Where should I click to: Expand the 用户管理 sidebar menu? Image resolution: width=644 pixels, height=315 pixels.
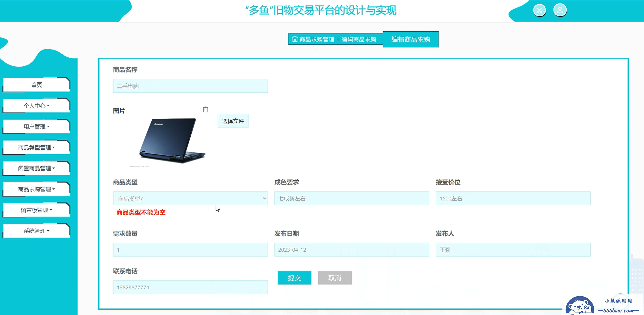[x=36, y=126]
